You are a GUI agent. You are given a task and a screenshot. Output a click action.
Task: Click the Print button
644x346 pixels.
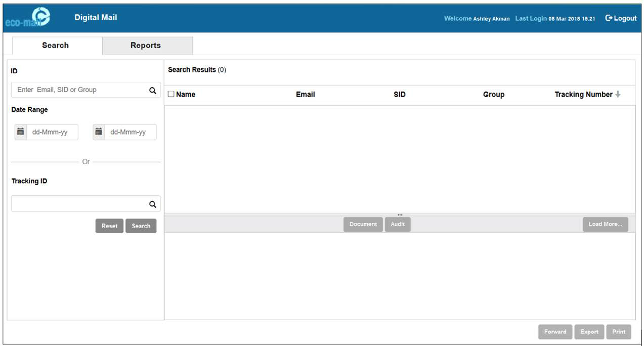[619, 332]
